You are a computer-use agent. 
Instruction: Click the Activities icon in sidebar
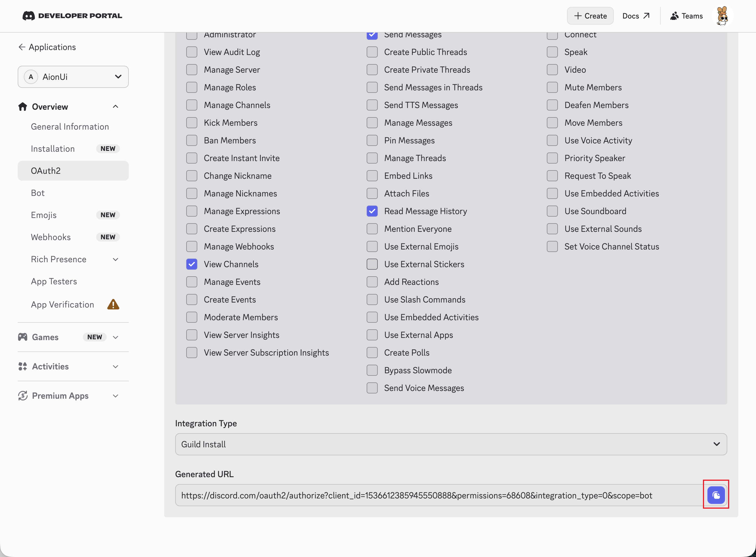23,366
